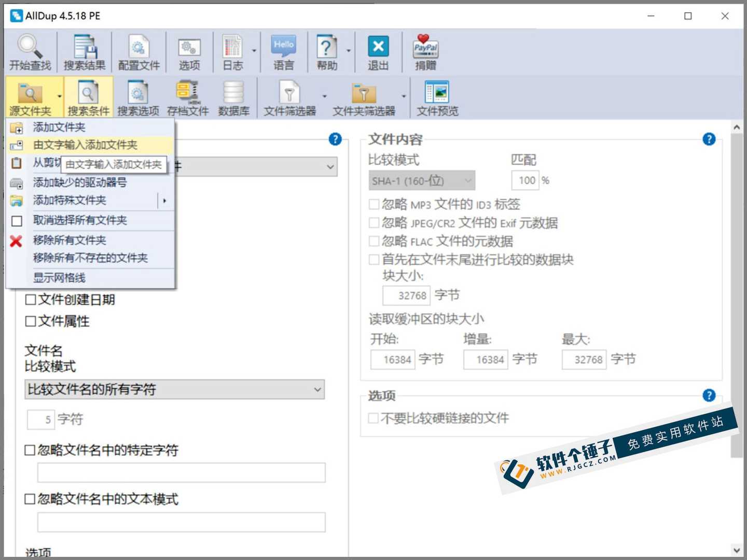The width and height of the screenshot is (747, 560).
Task: Click the 语言 Hello icon
Action: tap(283, 47)
